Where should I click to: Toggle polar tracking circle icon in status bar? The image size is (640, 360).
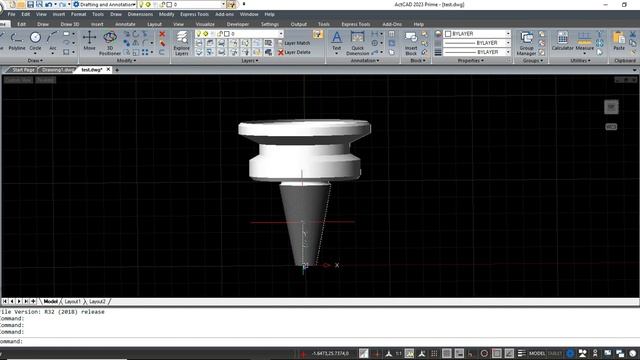pos(484,353)
